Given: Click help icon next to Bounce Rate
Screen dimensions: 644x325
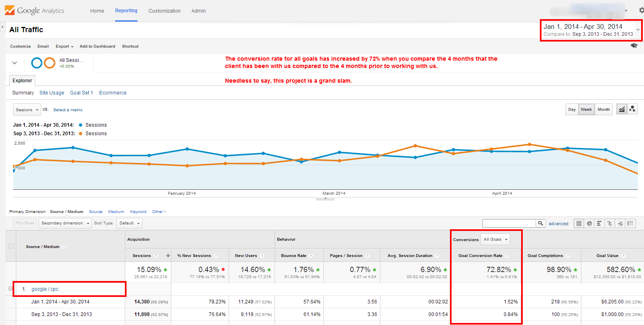Looking at the screenshot, I should [x=311, y=256].
